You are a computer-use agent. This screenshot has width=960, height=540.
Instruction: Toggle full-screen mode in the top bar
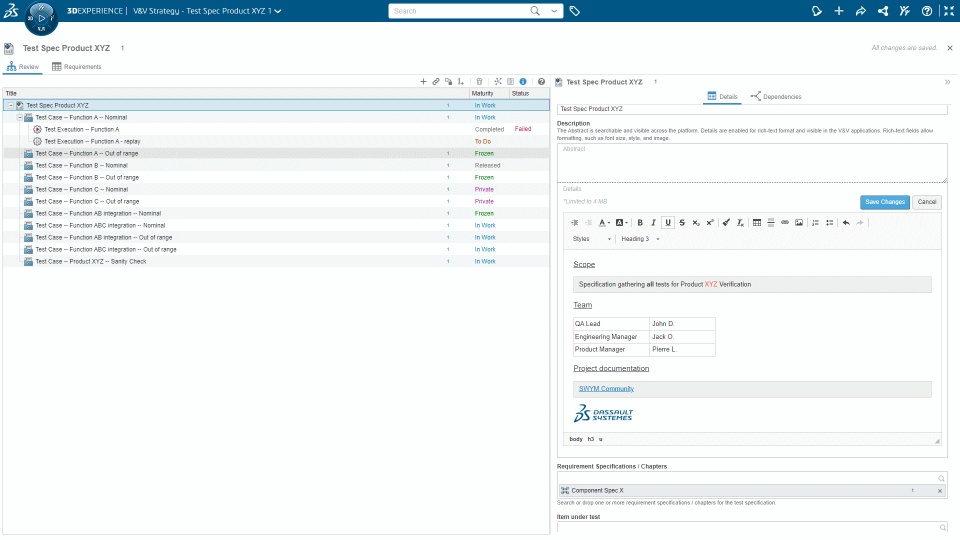pyautogui.click(x=948, y=11)
